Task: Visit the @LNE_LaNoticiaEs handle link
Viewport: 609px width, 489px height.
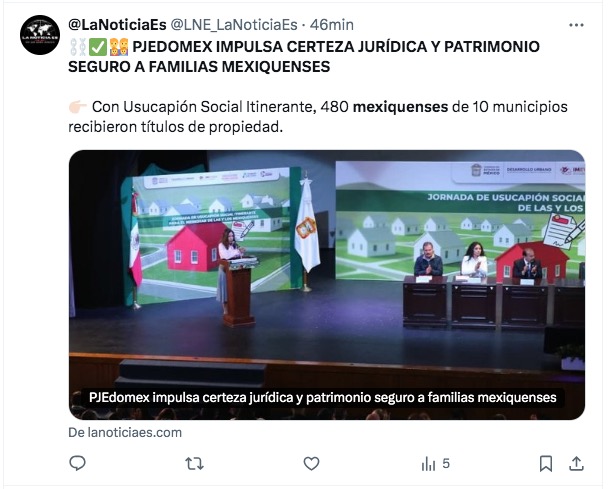Action: point(234,25)
